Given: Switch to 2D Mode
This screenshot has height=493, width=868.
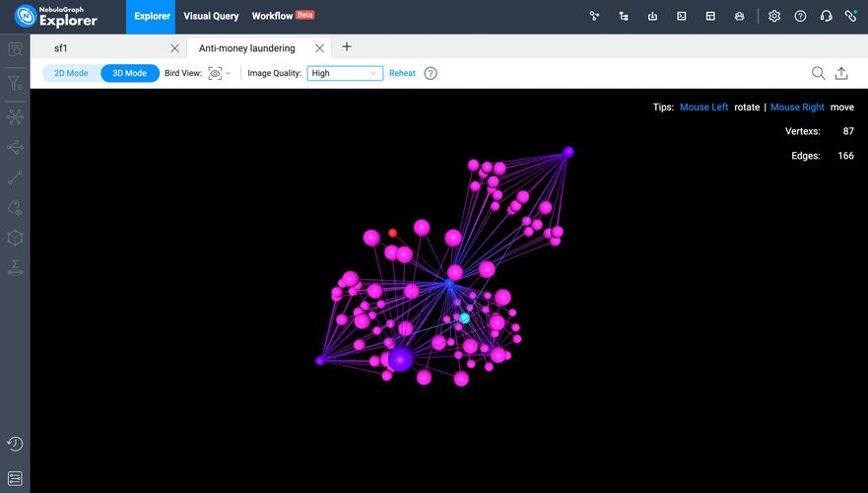Looking at the screenshot, I should click(71, 73).
